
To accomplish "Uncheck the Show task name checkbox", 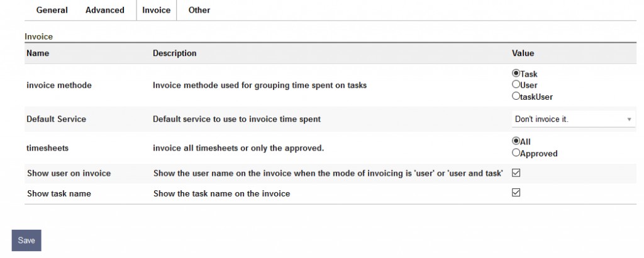I will [516, 193].
